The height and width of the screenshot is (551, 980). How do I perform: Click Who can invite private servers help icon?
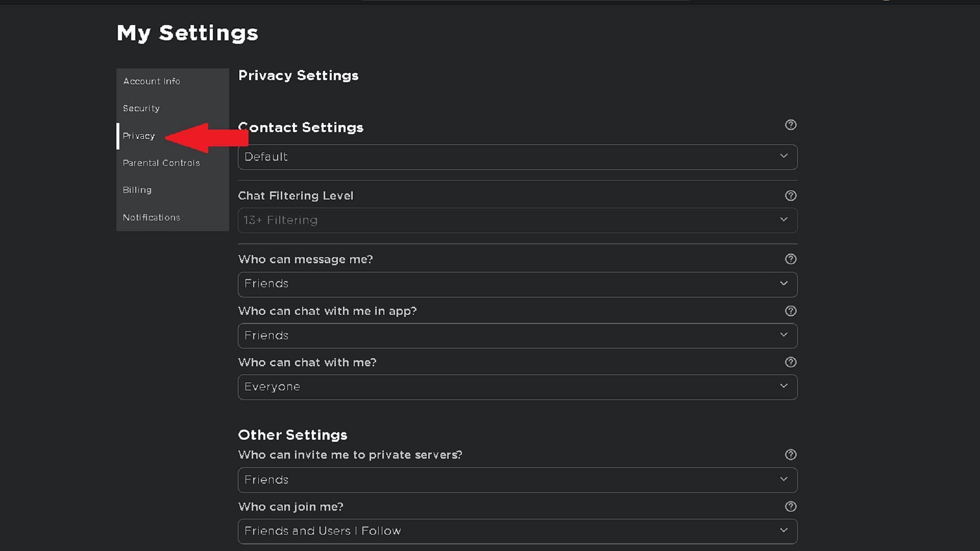(x=790, y=455)
